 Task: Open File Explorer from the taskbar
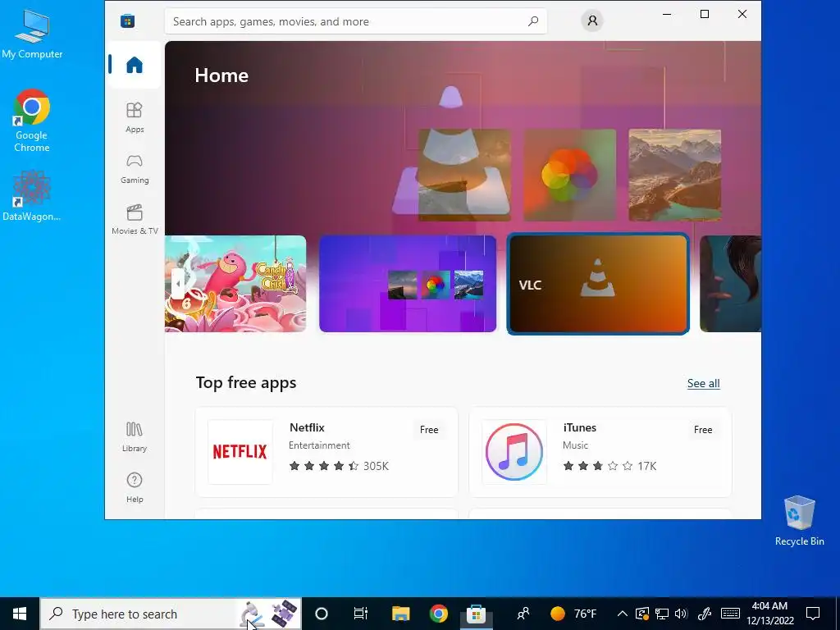[400, 614]
